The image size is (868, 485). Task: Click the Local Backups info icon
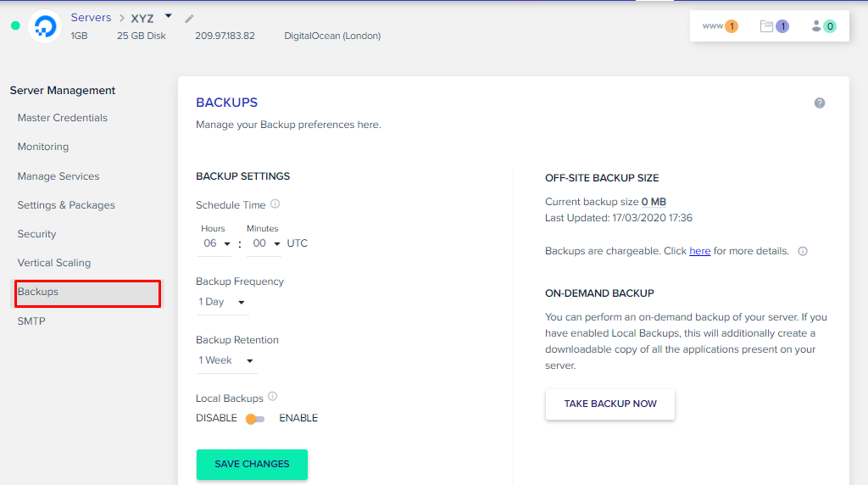[273, 397]
